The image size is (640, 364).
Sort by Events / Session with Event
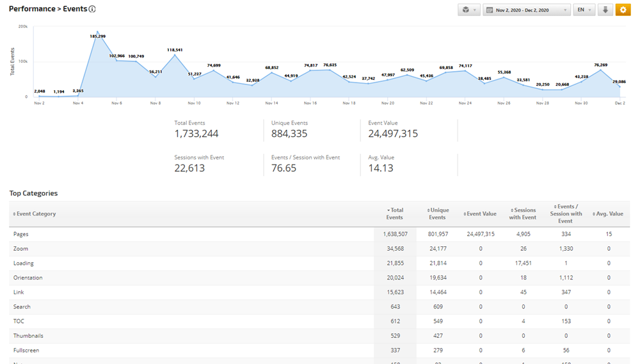566,214
